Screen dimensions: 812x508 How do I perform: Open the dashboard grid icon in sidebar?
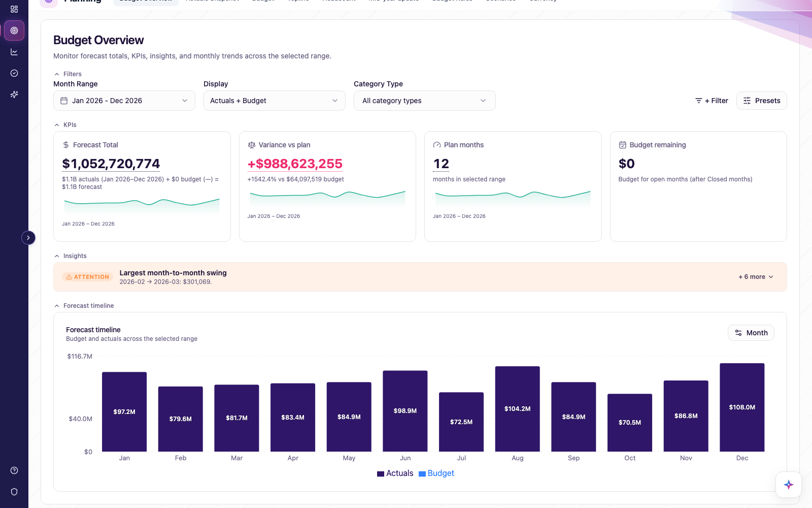pyautogui.click(x=14, y=9)
